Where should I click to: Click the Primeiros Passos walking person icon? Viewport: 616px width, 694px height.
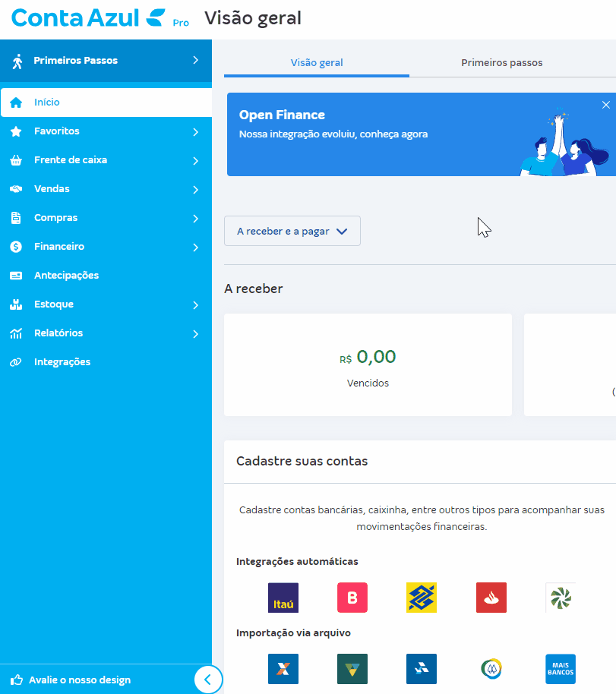(x=17, y=61)
